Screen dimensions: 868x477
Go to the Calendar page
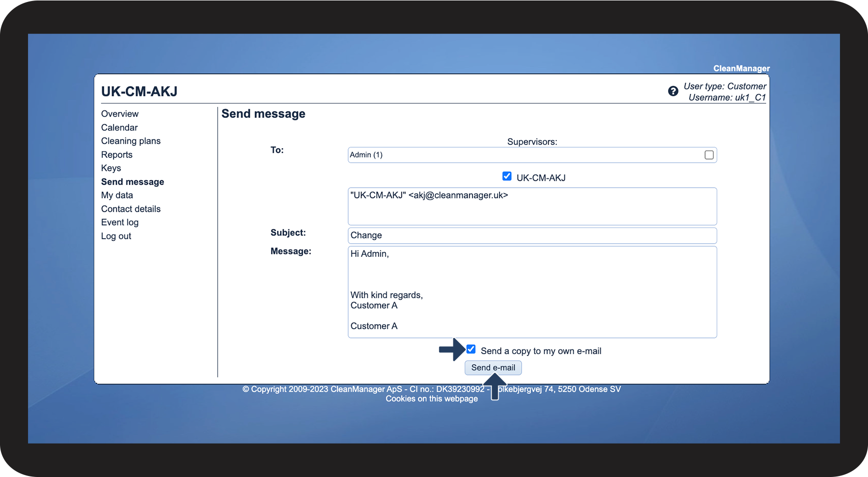tap(119, 128)
